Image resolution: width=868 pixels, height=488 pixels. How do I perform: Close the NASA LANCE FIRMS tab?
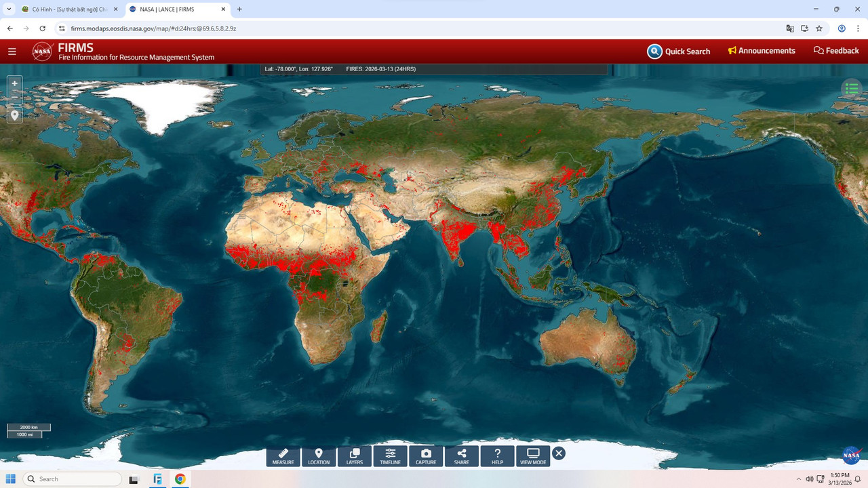pos(222,9)
